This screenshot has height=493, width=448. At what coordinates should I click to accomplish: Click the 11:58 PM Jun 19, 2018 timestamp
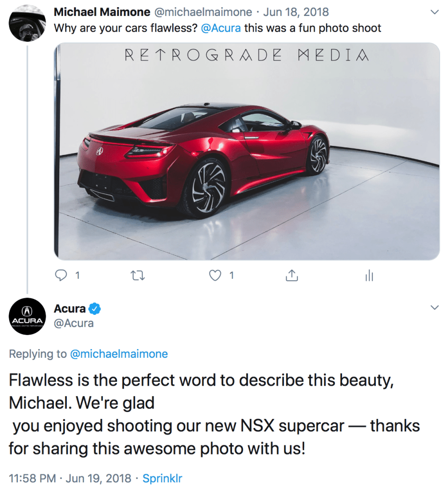(70, 478)
